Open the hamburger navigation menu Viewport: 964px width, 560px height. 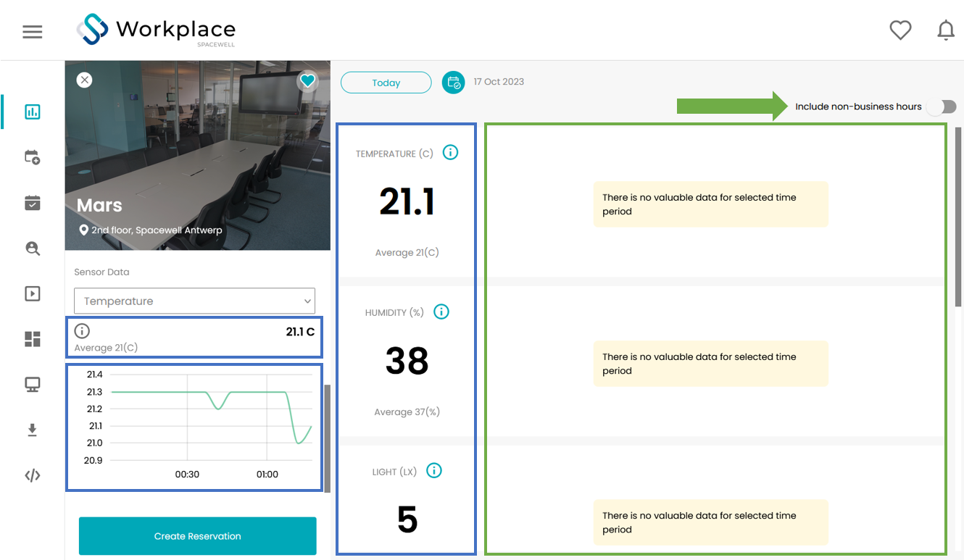point(33,32)
